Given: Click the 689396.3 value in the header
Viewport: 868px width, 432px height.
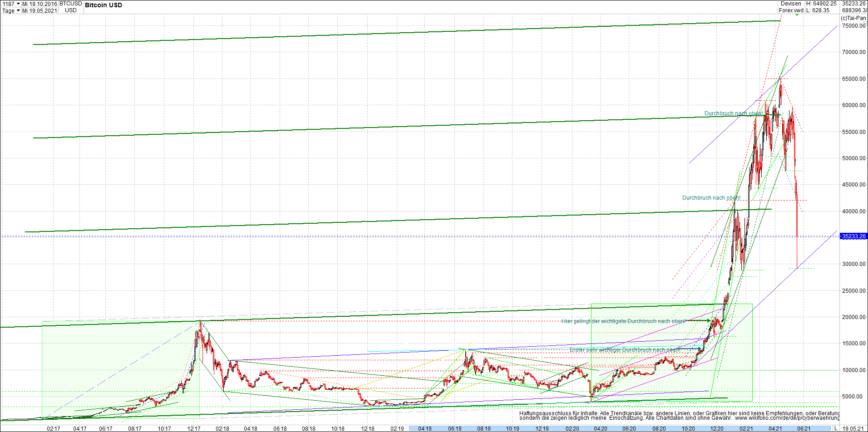Looking at the screenshot, I should click(854, 10).
